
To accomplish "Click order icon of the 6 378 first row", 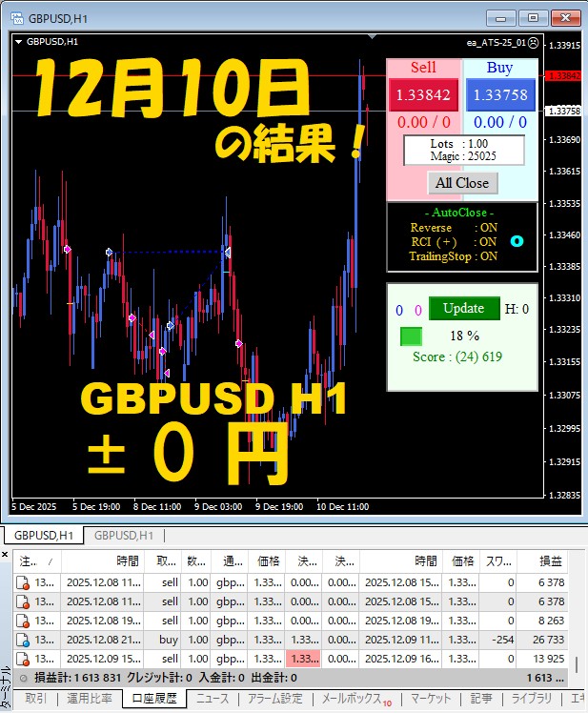I will [23, 583].
